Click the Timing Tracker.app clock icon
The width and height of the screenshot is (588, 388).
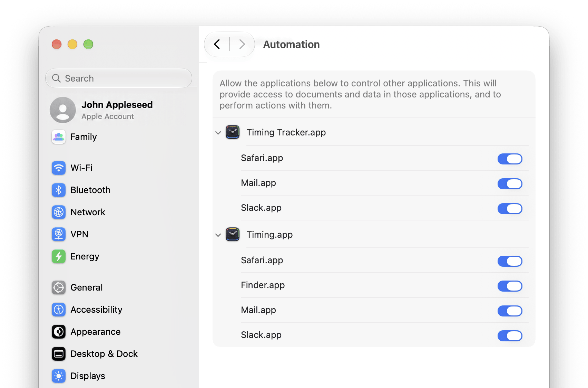tap(233, 132)
